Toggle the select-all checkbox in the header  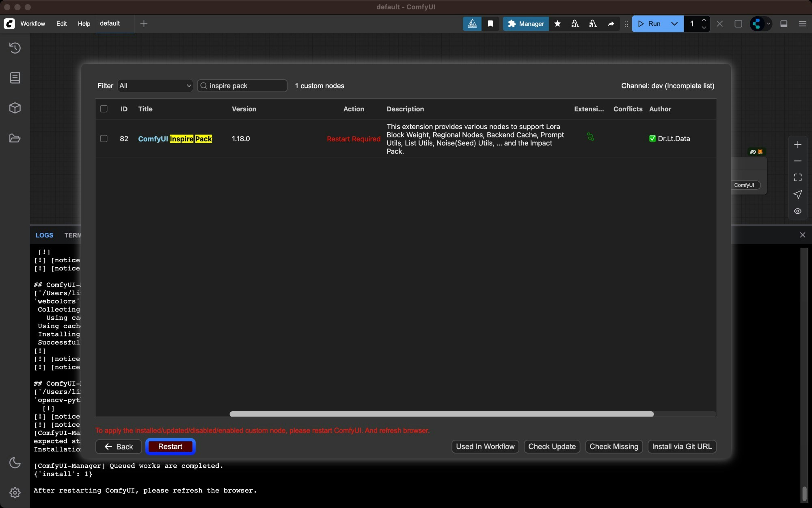[104, 109]
